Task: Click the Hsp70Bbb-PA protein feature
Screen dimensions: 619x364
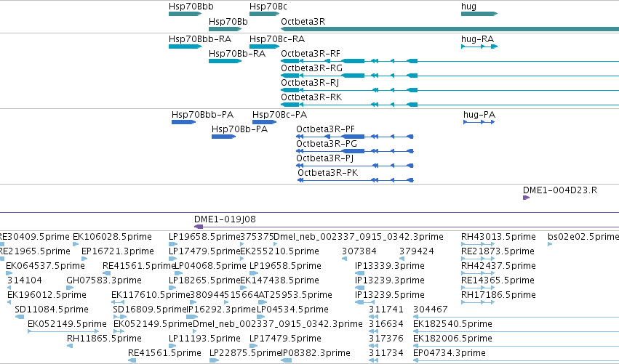Action: (x=183, y=122)
